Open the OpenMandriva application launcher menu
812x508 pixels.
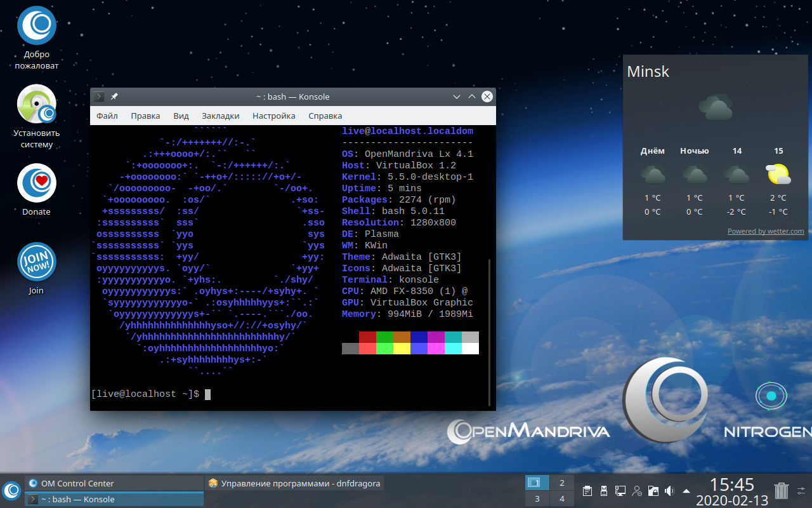coord(11,490)
